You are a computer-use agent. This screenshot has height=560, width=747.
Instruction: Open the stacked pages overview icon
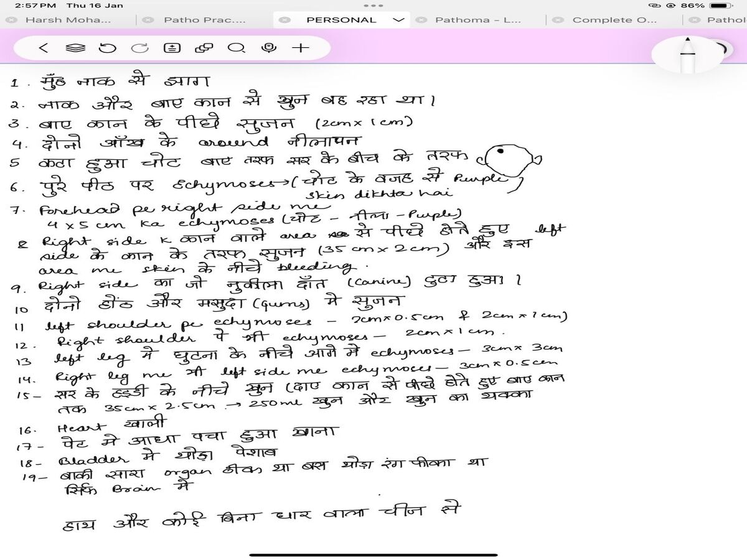[x=75, y=48]
